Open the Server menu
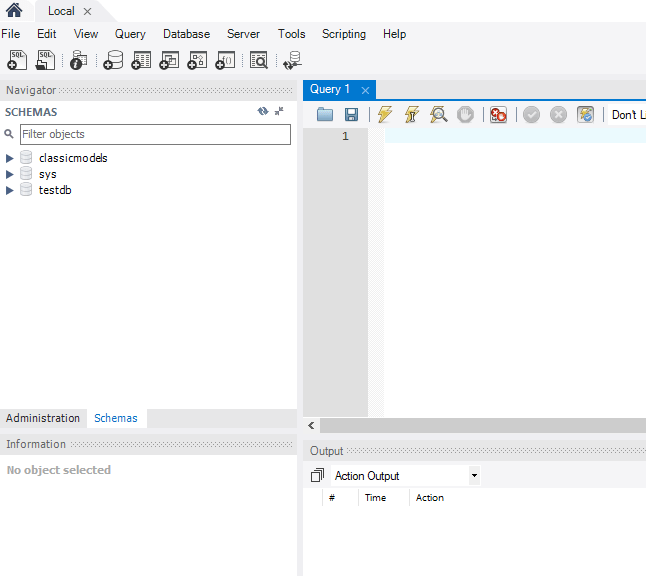The height and width of the screenshot is (576, 646). point(243,34)
